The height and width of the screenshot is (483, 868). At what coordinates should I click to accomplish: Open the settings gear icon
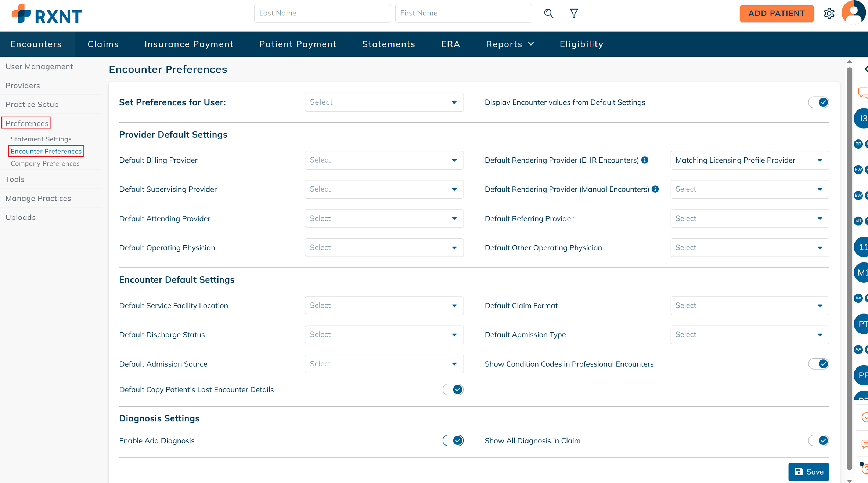pyautogui.click(x=829, y=14)
